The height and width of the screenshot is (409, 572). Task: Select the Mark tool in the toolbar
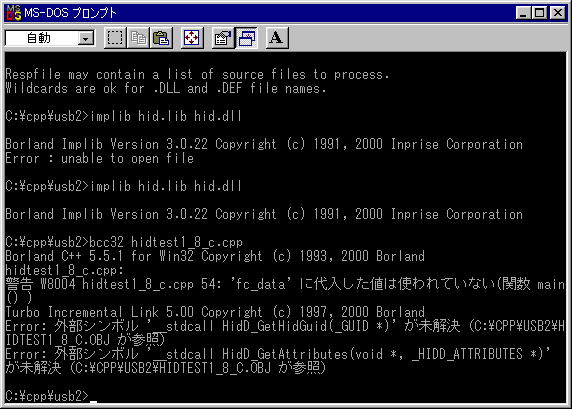115,38
